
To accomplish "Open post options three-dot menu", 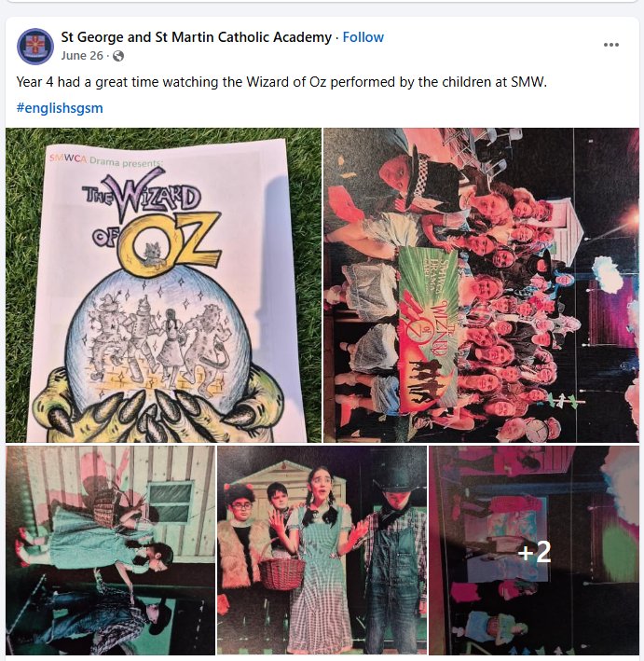I will pyautogui.click(x=610, y=45).
